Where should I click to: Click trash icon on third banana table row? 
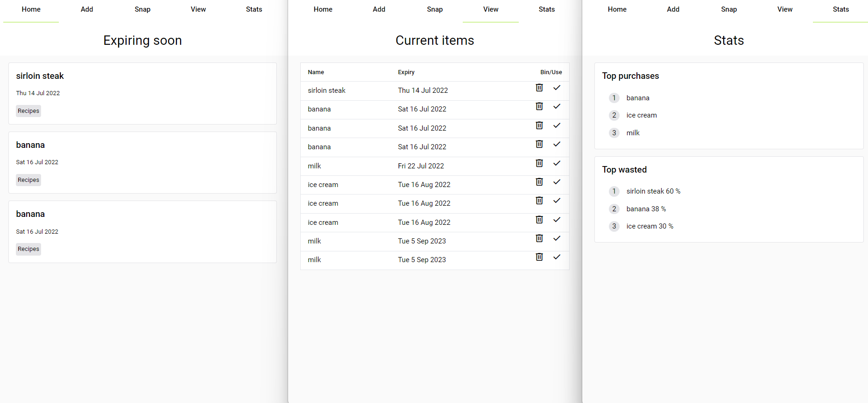click(x=539, y=144)
